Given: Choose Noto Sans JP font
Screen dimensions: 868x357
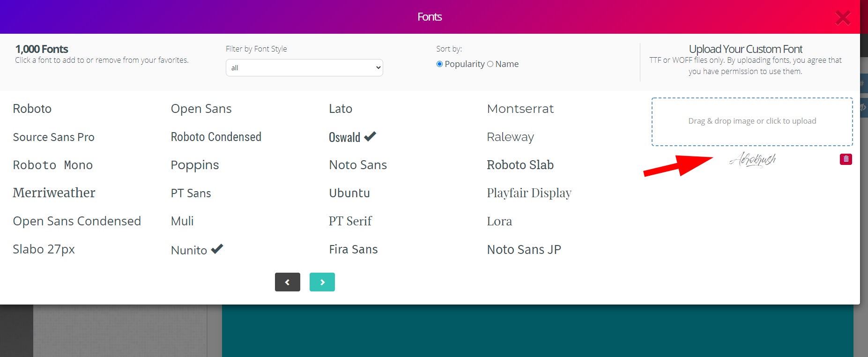Looking at the screenshot, I should tap(524, 249).
